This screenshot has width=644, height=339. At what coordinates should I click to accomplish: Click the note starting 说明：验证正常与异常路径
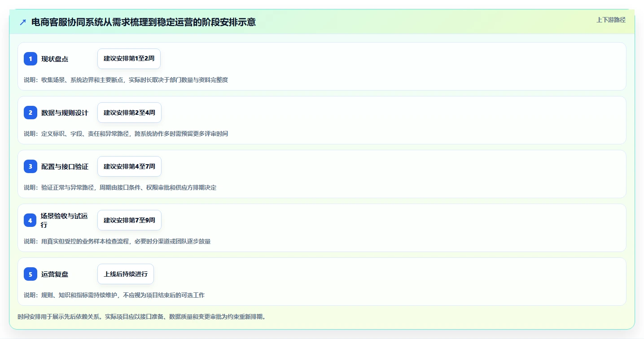pos(120,187)
